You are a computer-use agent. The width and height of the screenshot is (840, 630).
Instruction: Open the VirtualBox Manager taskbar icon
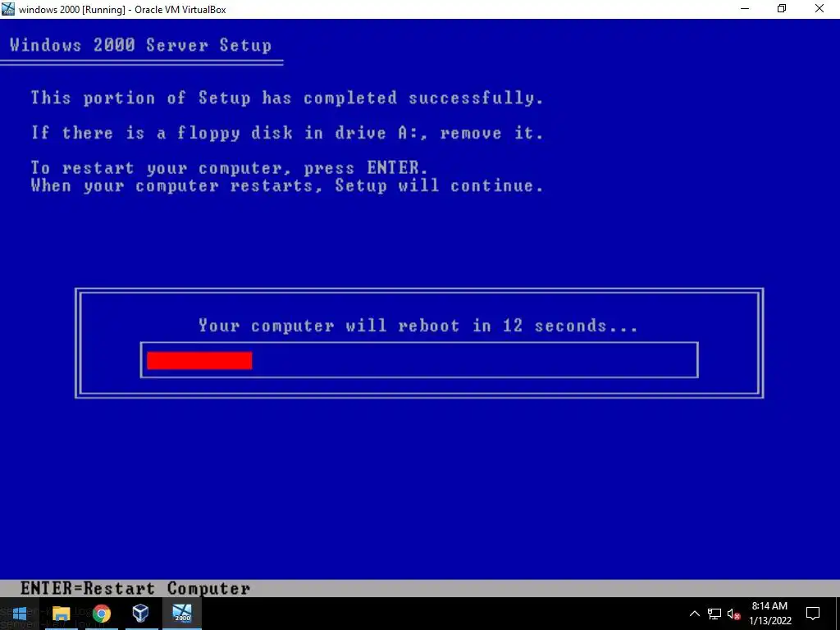(140, 613)
